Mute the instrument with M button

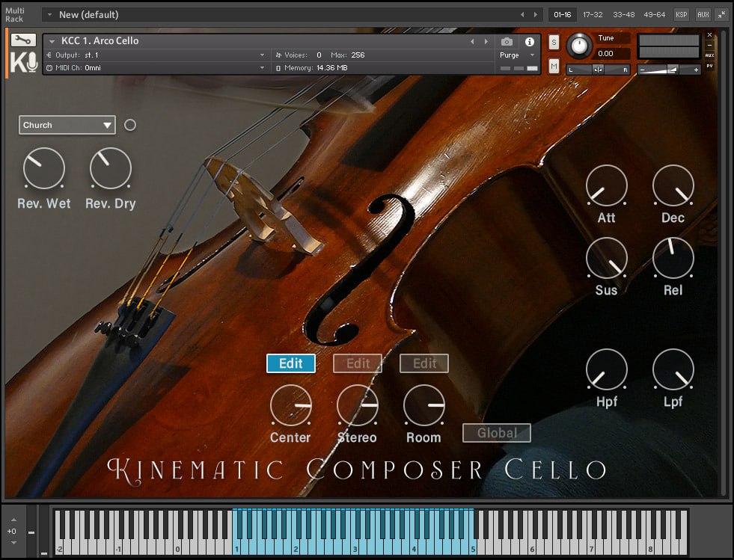point(554,66)
